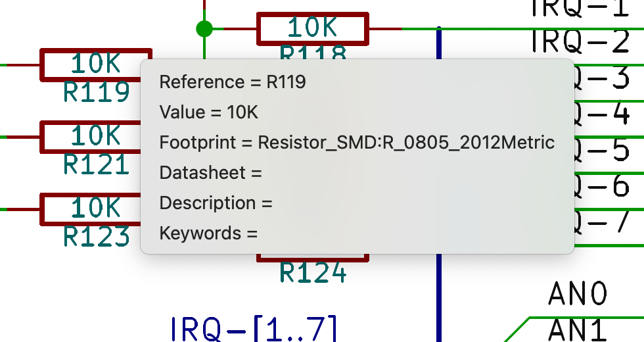Click the Reference = R119 tooltip line
The width and height of the screenshot is (644, 342).
[233, 82]
